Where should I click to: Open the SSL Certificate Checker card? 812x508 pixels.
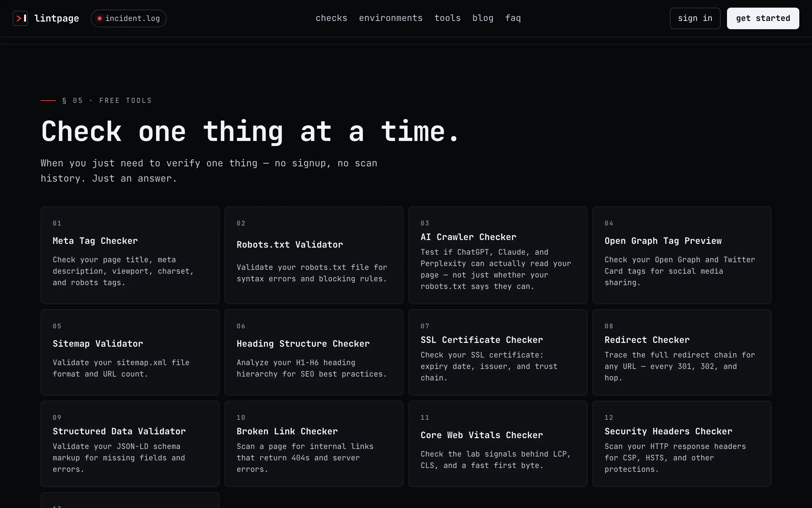pos(498,352)
